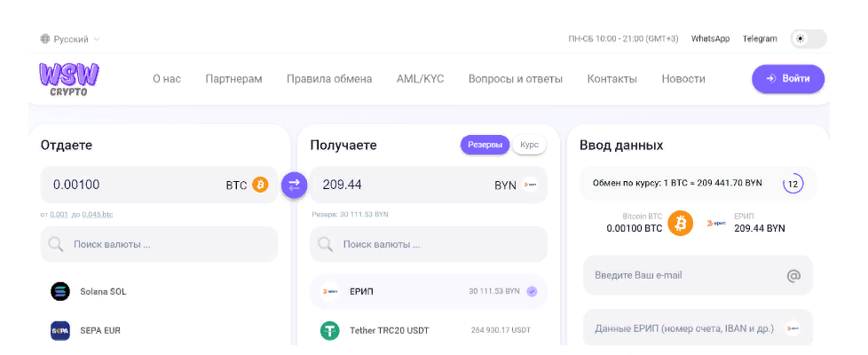Click the WSW Crypto logo
This screenshot has height=355, width=868.
tap(68, 78)
